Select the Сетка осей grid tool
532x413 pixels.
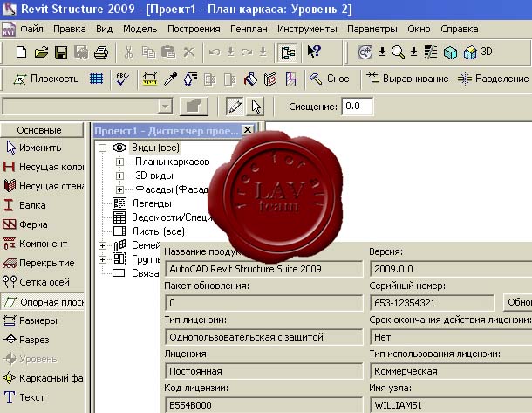point(37,282)
